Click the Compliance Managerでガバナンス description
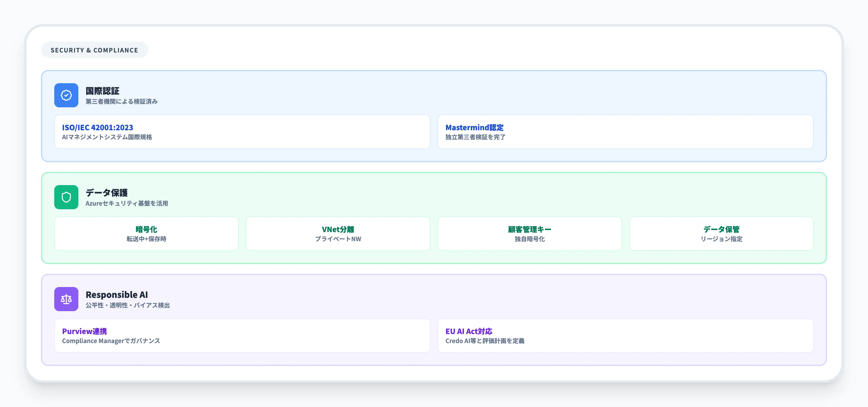 tap(111, 341)
